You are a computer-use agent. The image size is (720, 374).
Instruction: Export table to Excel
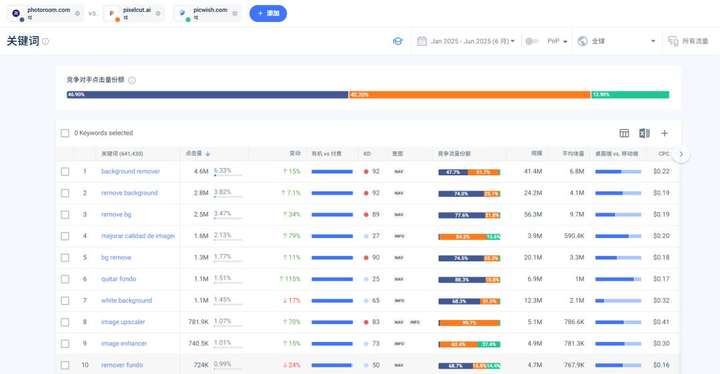pyautogui.click(x=644, y=133)
